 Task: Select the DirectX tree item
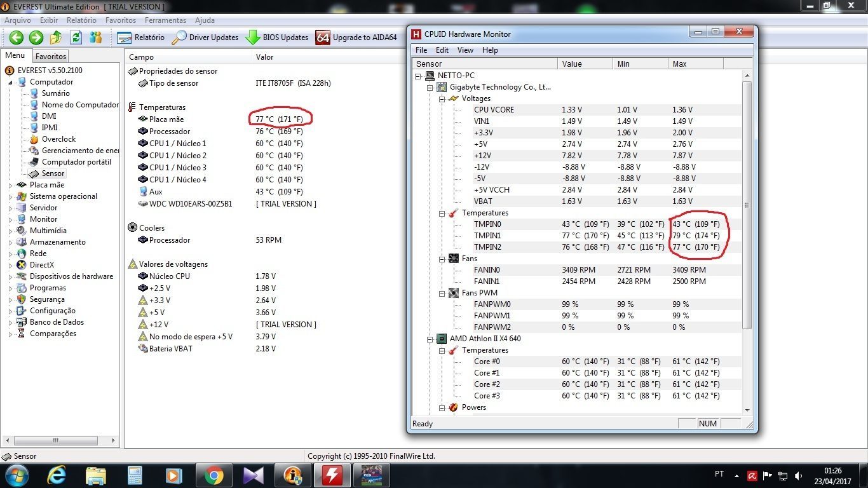coord(42,265)
